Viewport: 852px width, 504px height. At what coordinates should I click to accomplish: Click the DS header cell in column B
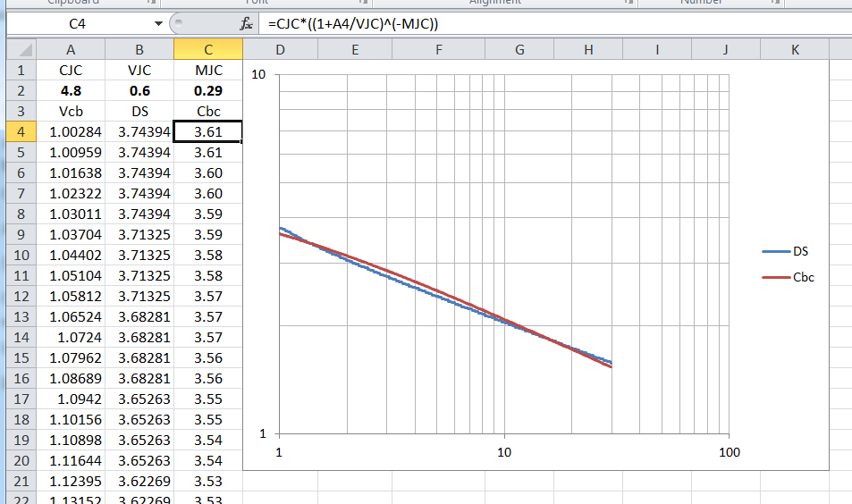[x=139, y=112]
